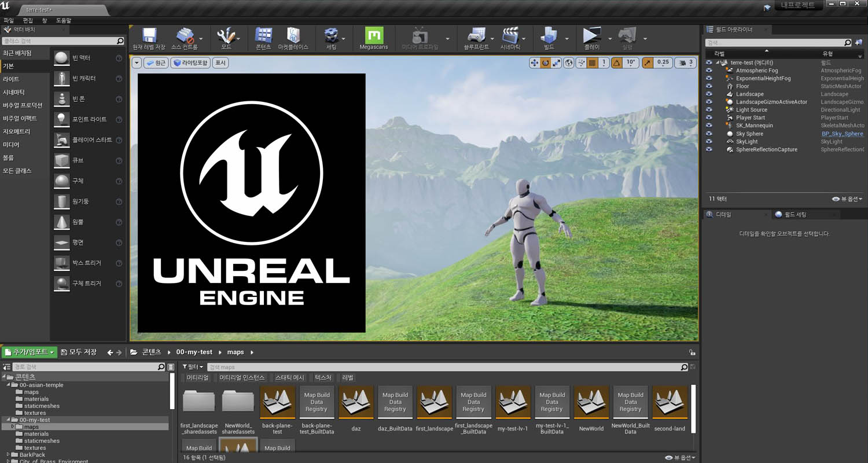Toggle grid snapping in viewport

pyautogui.click(x=592, y=63)
